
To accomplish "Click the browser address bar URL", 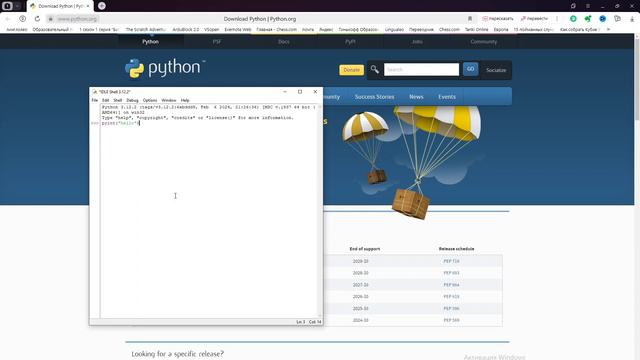I will [x=77, y=19].
